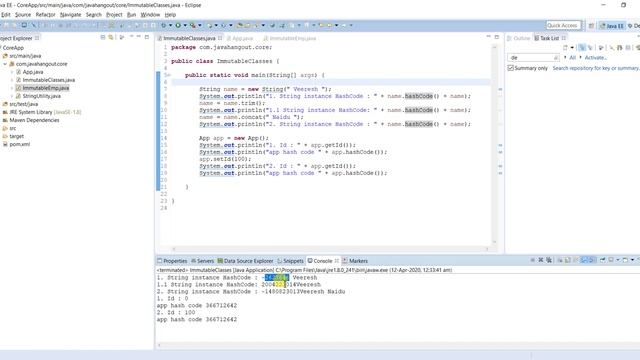The height and width of the screenshot is (360, 640).
Task: Open the Navigate menu
Action: 71,15
